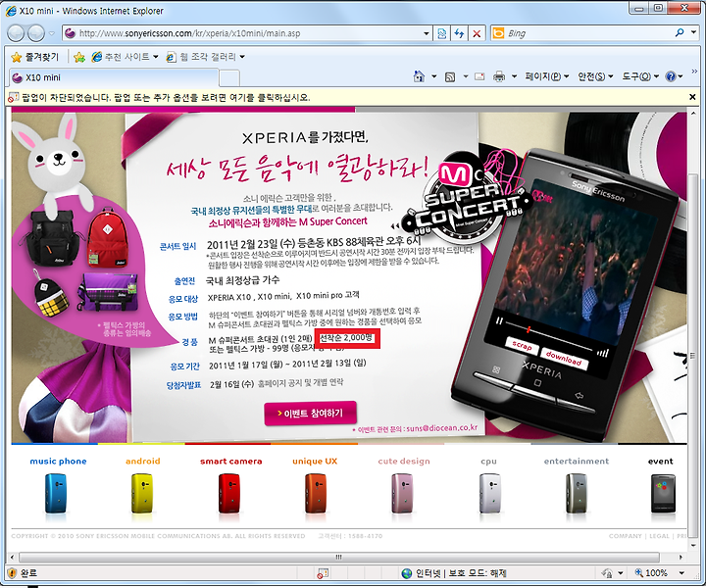Click the pause icon on phone video

499,320
